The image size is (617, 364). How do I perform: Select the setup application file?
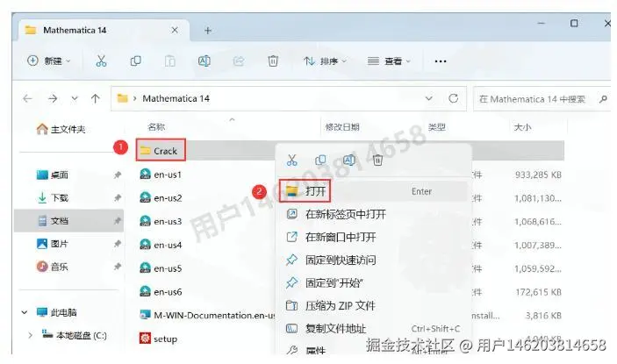click(x=158, y=339)
